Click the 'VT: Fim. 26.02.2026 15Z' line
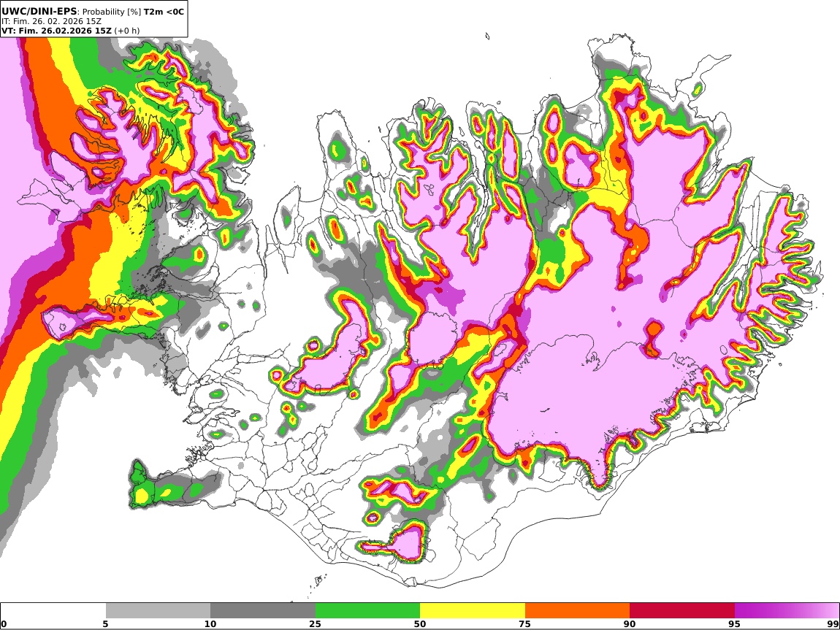The height and width of the screenshot is (630, 840). [x=56, y=31]
